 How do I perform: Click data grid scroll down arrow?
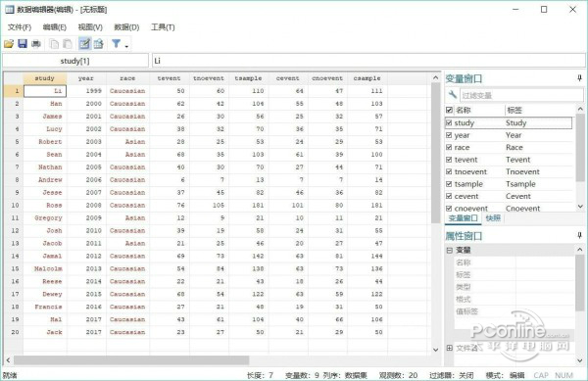435,350
